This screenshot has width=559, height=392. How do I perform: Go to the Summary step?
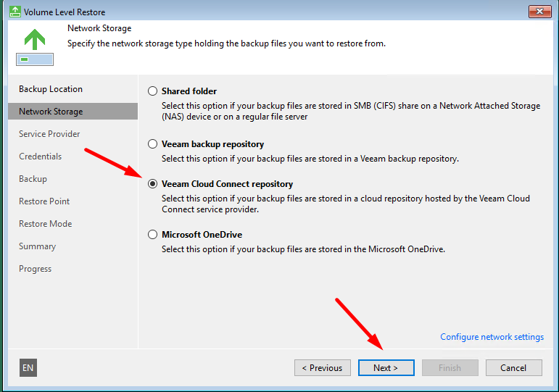38,246
